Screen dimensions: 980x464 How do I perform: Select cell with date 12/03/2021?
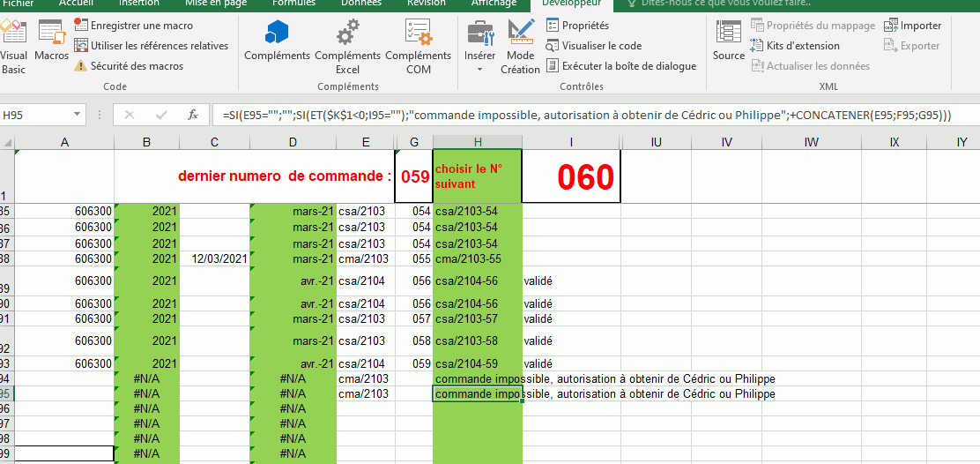[x=214, y=258]
